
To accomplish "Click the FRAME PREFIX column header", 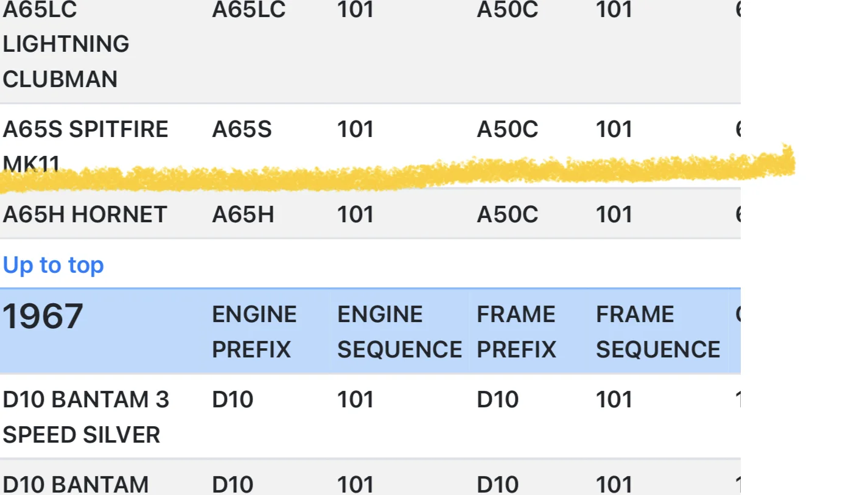I will click(516, 332).
